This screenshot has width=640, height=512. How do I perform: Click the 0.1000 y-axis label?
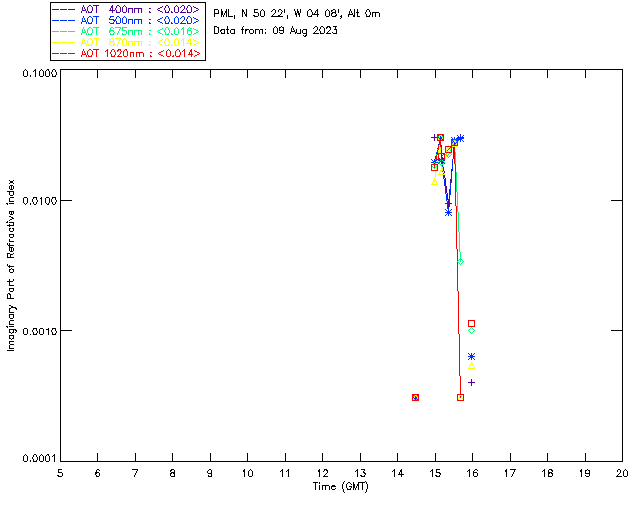point(39,73)
